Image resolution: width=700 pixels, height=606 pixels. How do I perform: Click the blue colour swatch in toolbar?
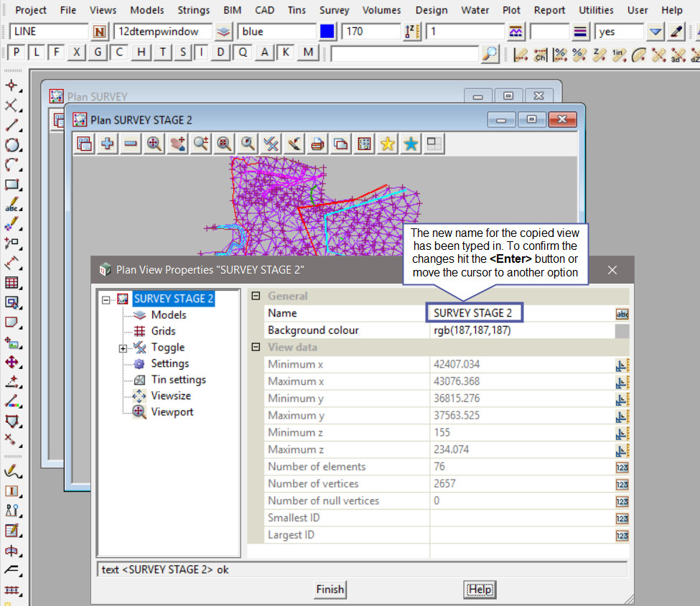coord(327,32)
